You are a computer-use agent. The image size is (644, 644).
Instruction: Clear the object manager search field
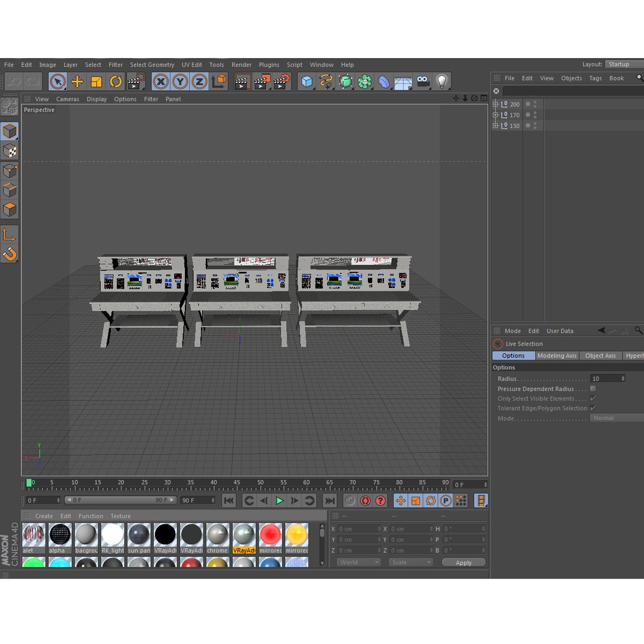496,91
